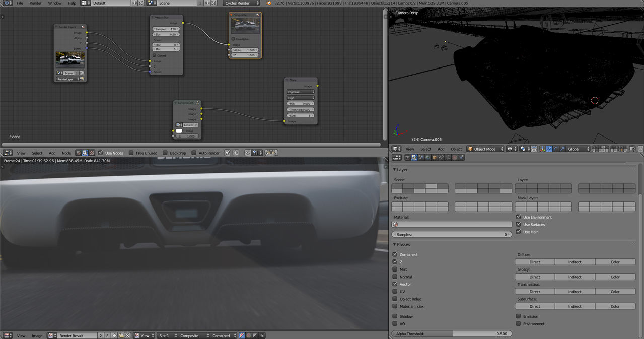Open the Slot 1 dropdown
Screen dimensions: 644x339
(168, 335)
